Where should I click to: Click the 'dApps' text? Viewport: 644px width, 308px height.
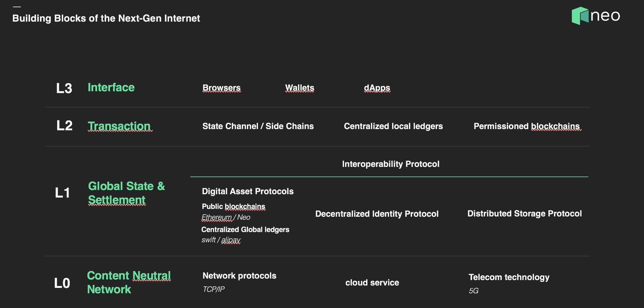click(377, 88)
